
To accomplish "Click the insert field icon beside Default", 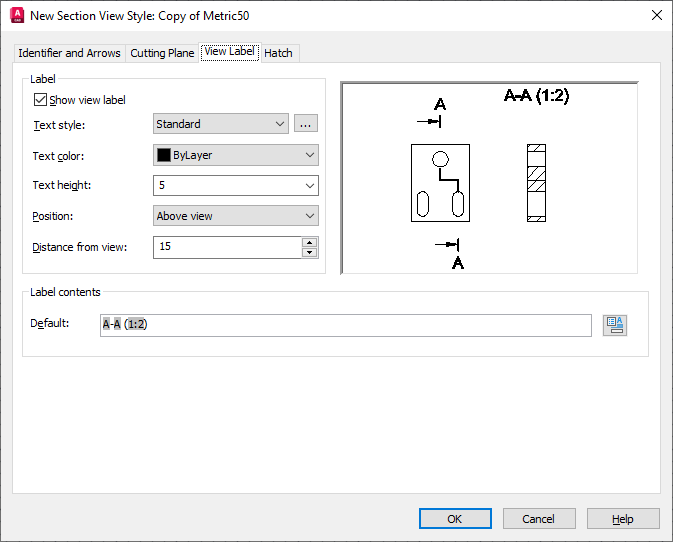I will point(615,325).
